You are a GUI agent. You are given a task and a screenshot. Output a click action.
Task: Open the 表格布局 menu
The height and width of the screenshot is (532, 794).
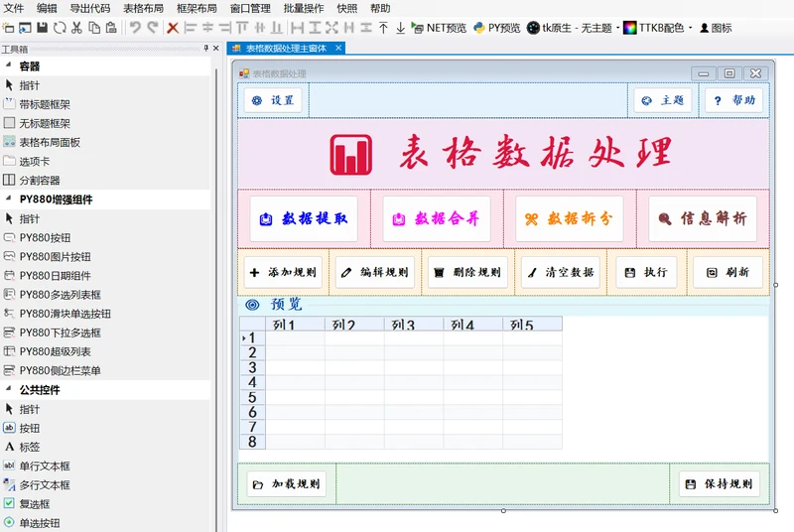[x=143, y=8]
